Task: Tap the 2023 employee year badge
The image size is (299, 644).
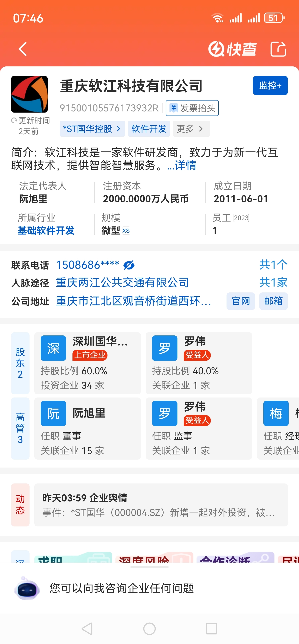Action: (241, 218)
